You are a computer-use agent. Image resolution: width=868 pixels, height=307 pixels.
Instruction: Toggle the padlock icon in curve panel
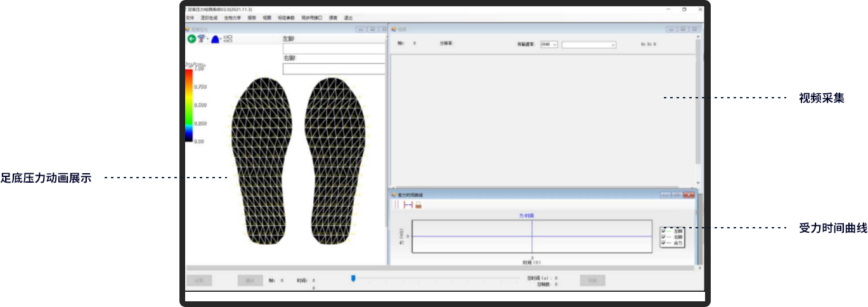coord(418,205)
